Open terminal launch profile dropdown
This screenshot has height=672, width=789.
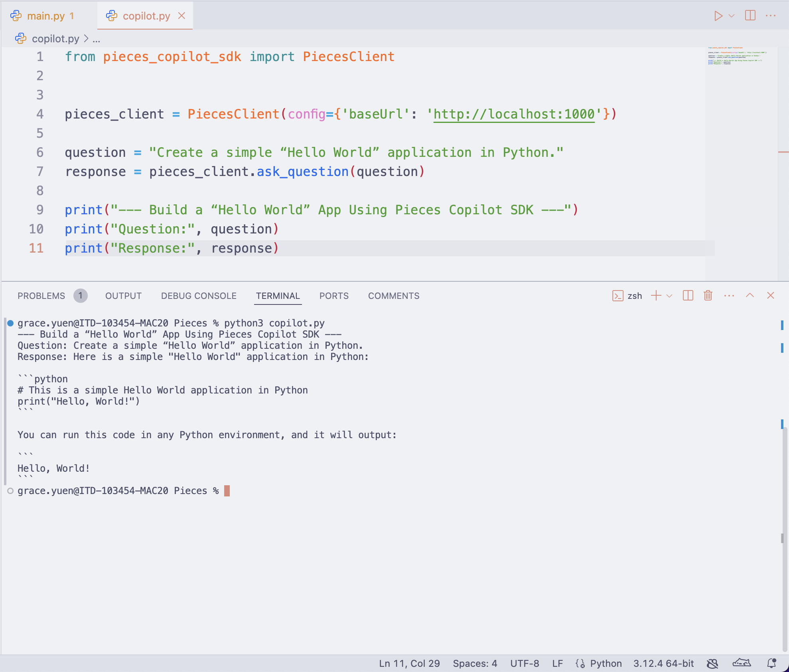669,296
